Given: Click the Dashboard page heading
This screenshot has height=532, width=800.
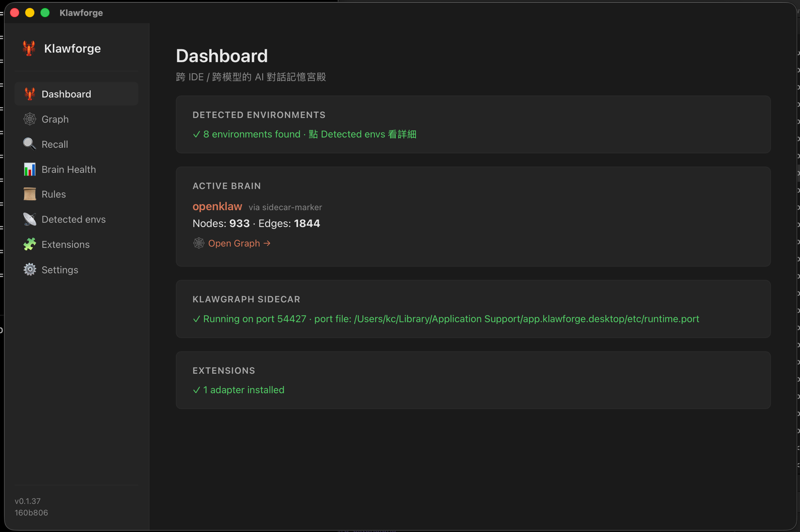Looking at the screenshot, I should tap(222, 56).
